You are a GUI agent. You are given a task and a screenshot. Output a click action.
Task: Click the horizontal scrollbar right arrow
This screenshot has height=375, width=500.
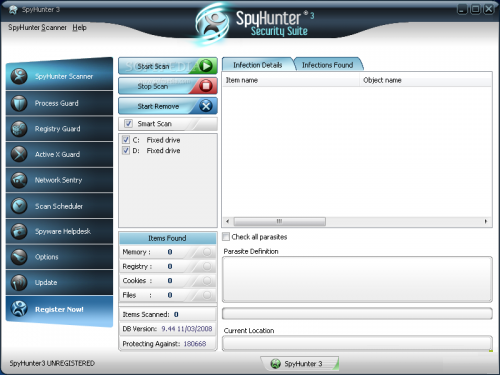[x=486, y=221]
